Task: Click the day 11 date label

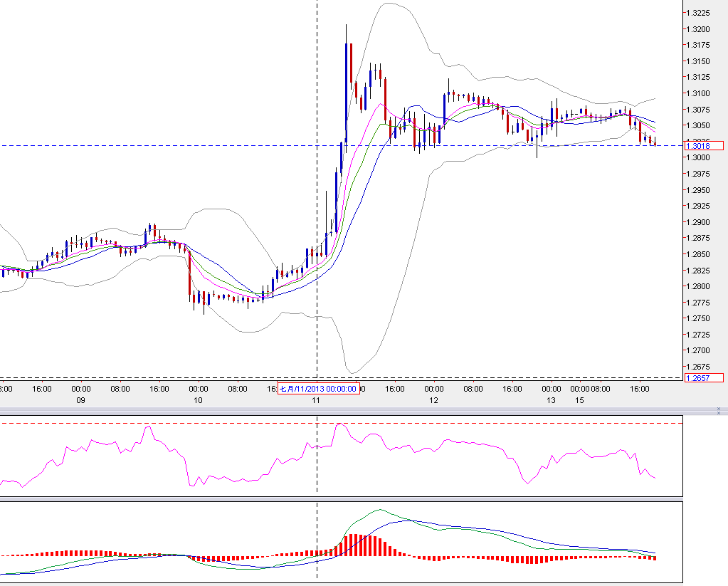Action: tap(316, 400)
